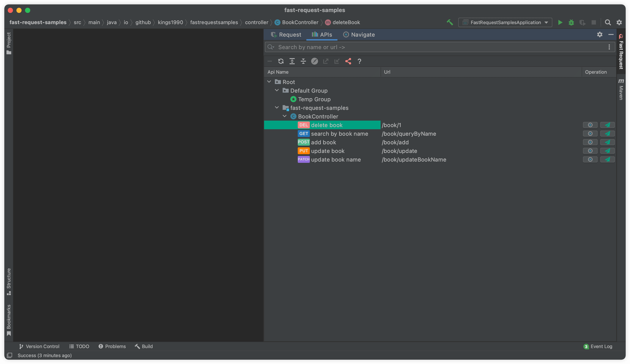The height and width of the screenshot is (364, 630).
Task: Collapse the Root tree node
Action: tap(269, 82)
